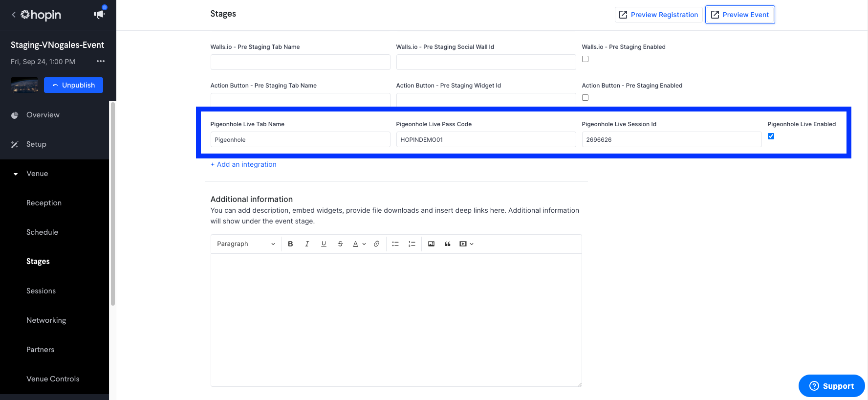Click the Pigeonhole Live Tab Name field
868x400 pixels.
pyautogui.click(x=300, y=139)
